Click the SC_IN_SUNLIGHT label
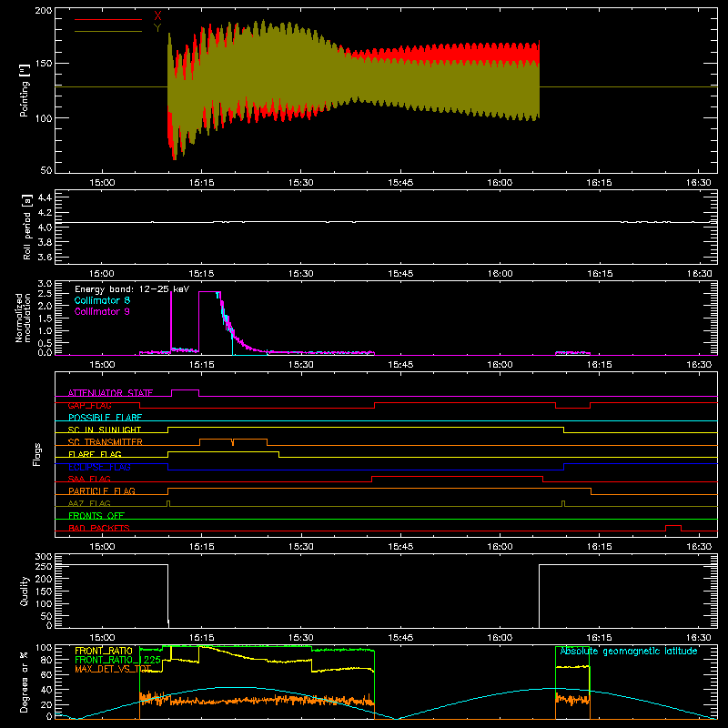This screenshot has width=728, height=728. 105,430
